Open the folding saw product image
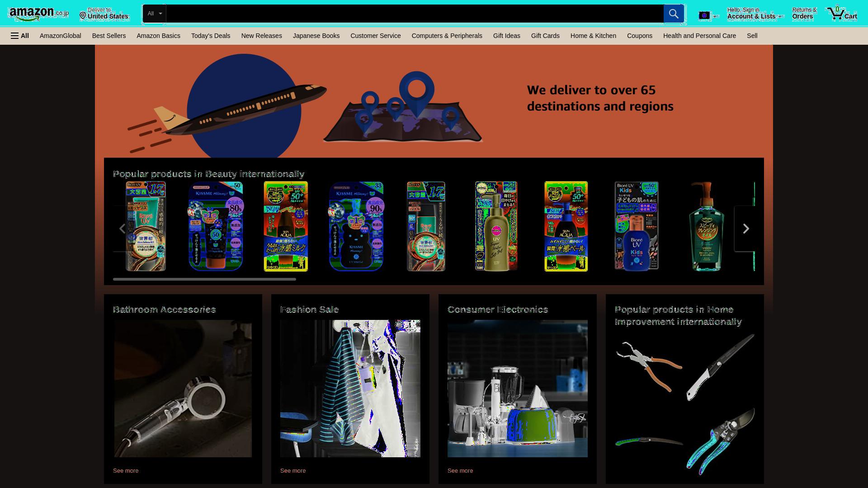 720,367
